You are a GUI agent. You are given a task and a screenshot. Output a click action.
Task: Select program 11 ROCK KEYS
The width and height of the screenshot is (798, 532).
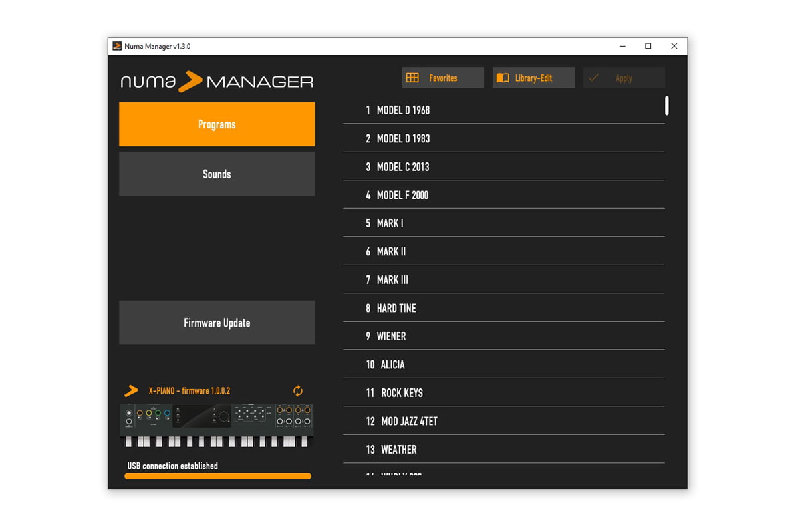point(503,393)
